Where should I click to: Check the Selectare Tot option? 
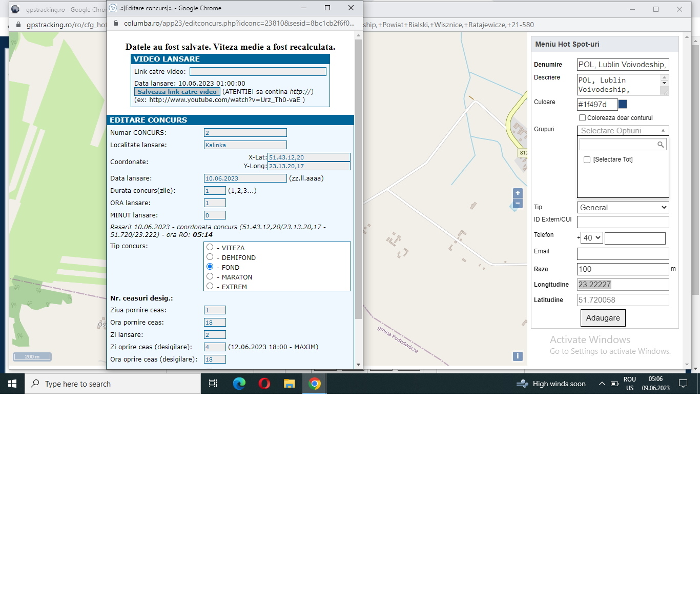coord(587,159)
